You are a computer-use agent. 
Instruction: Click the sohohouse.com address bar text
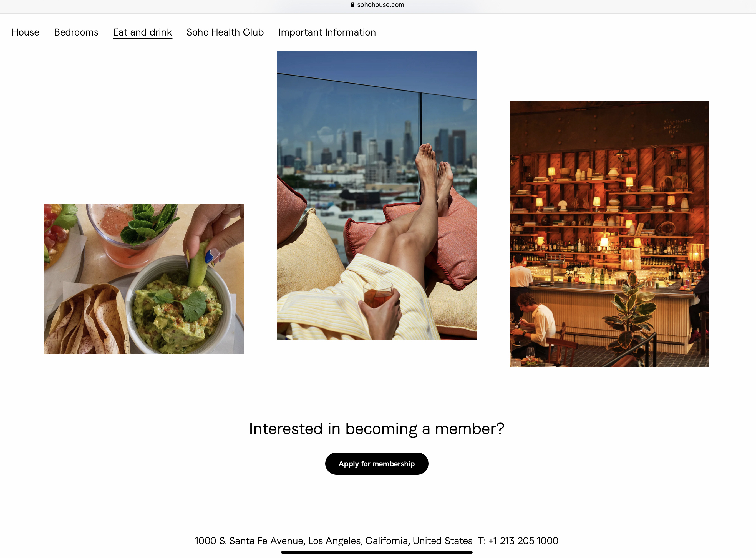pos(380,5)
